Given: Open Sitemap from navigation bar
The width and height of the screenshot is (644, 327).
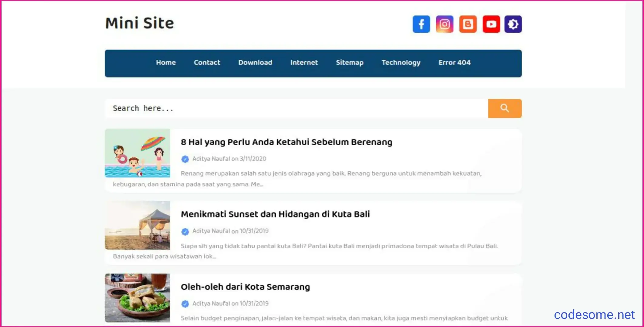Looking at the screenshot, I should pos(349,63).
